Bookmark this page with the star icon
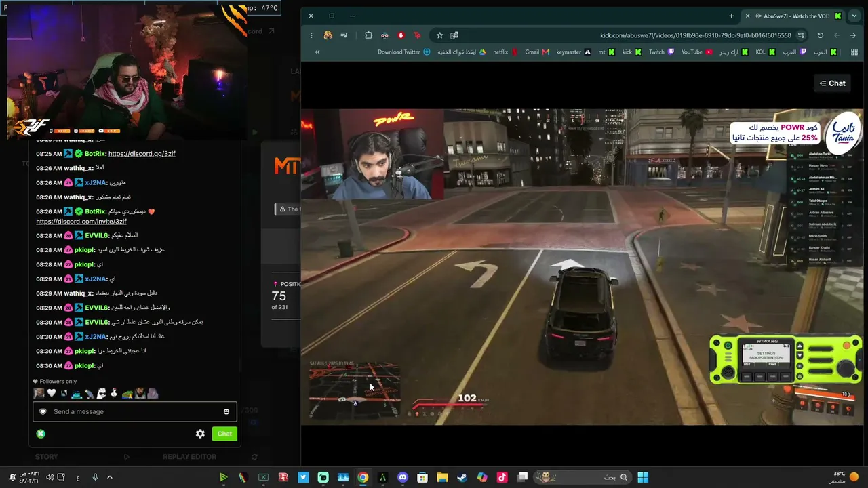 click(x=439, y=35)
